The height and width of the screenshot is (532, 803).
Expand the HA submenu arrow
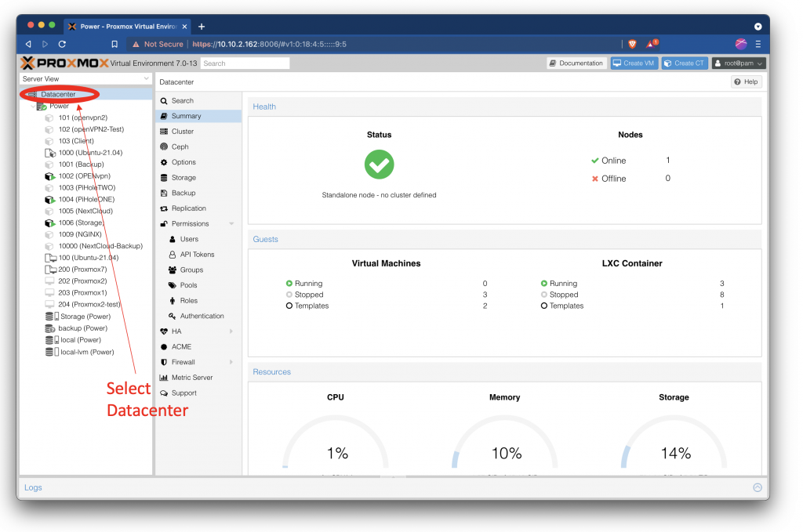click(231, 331)
